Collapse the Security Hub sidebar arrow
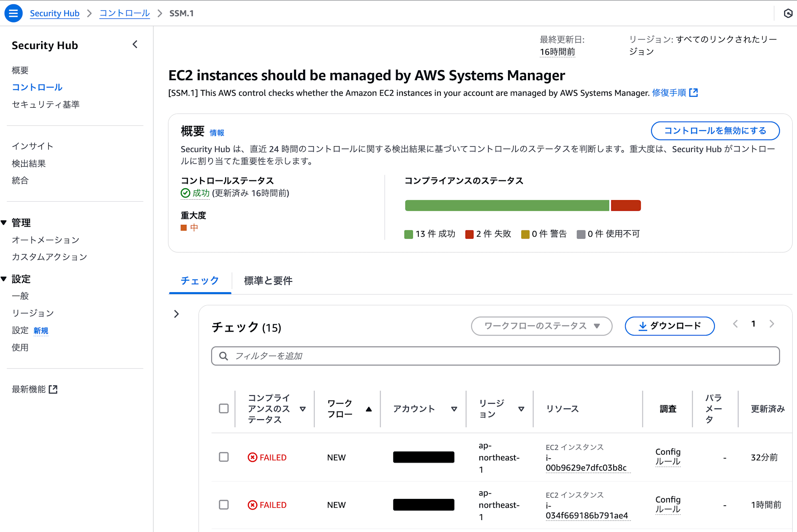This screenshot has width=797, height=532. pyautogui.click(x=135, y=44)
